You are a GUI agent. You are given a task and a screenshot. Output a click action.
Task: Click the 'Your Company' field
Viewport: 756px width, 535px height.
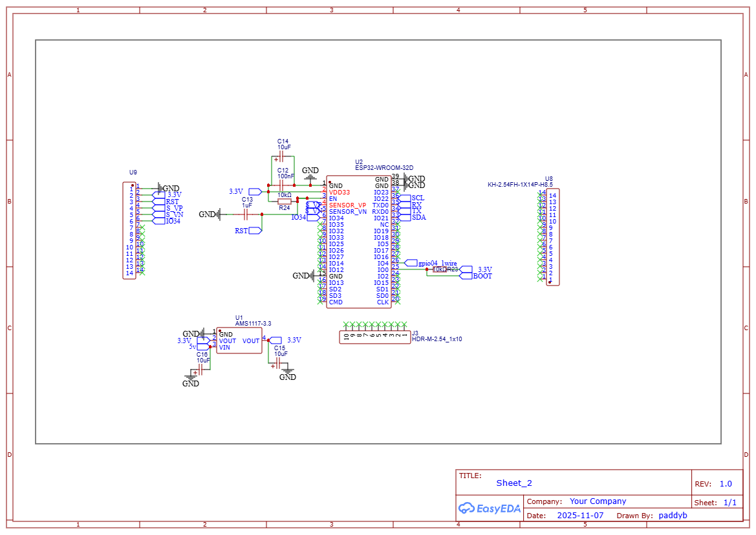pyautogui.click(x=598, y=501)
